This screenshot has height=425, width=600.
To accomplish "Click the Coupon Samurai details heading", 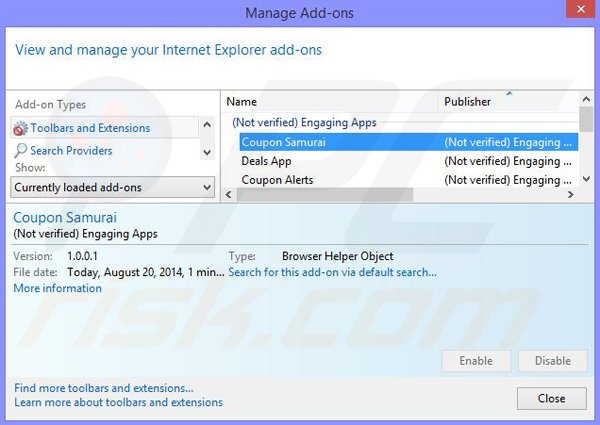I will [x=65, y=217].
